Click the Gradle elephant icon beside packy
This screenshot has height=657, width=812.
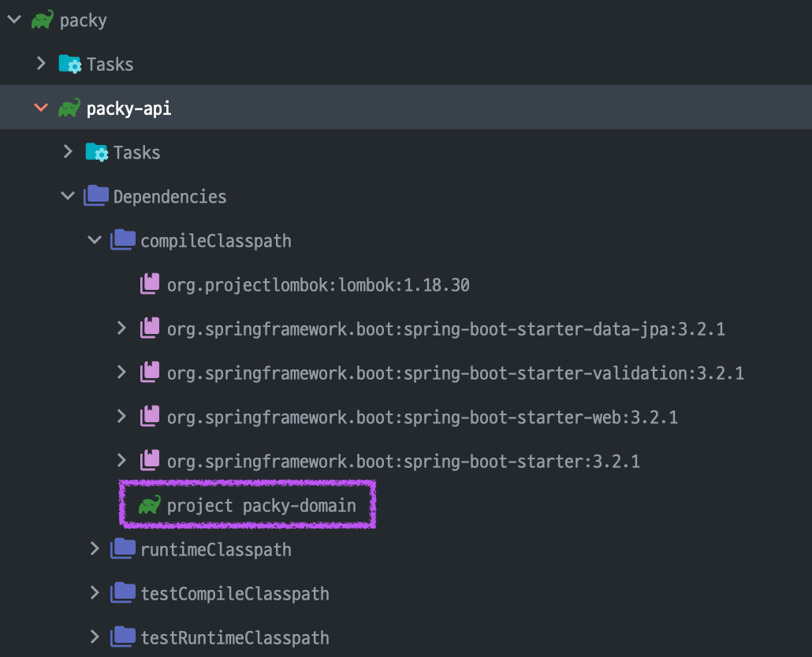(x=43, y=20)
